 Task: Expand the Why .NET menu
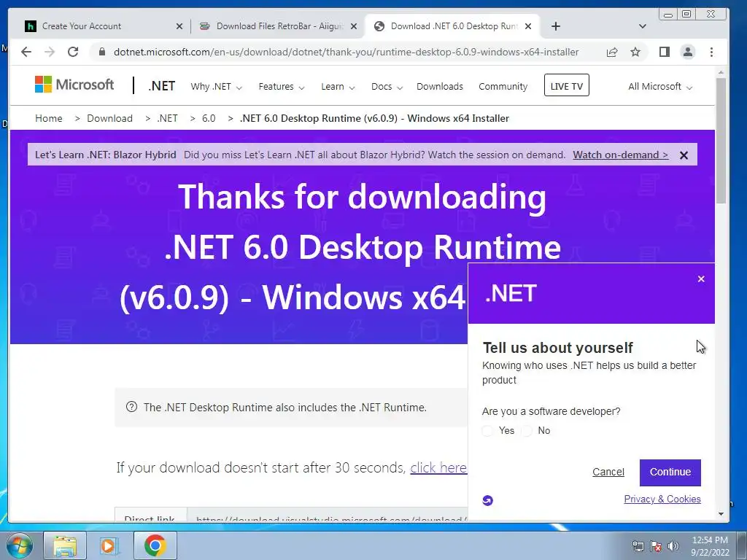pyautogui.click(x=216, y=87)
